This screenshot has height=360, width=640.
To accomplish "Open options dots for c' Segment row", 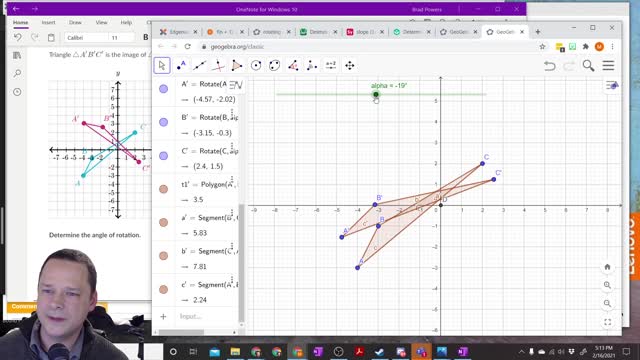I will tap(232, 280).
